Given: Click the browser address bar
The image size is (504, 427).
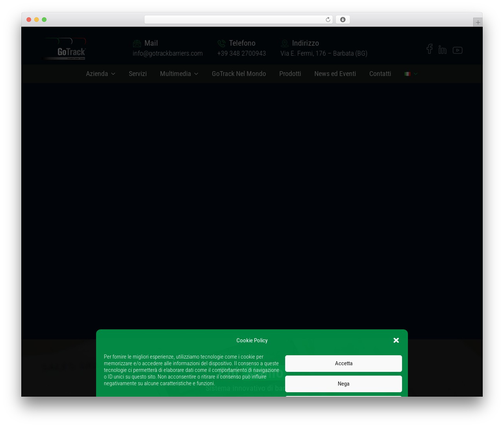Looking at the screenshot, I should tap(239, 20).
